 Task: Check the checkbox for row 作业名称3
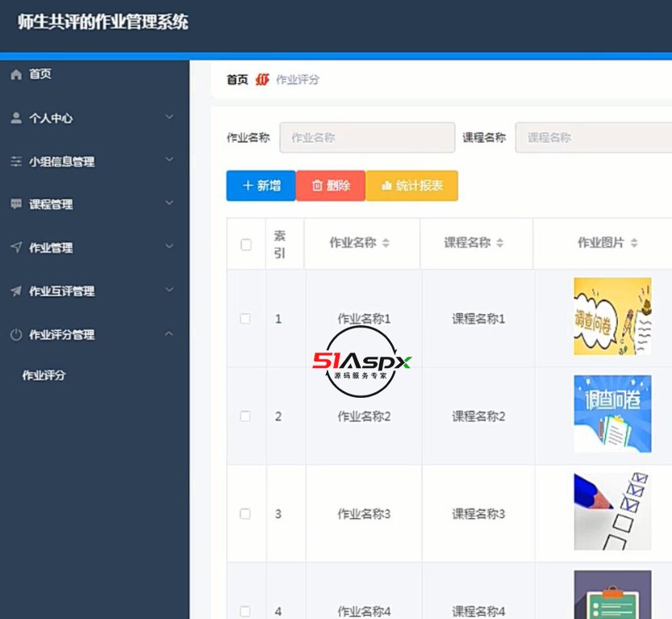click(245, 513)
